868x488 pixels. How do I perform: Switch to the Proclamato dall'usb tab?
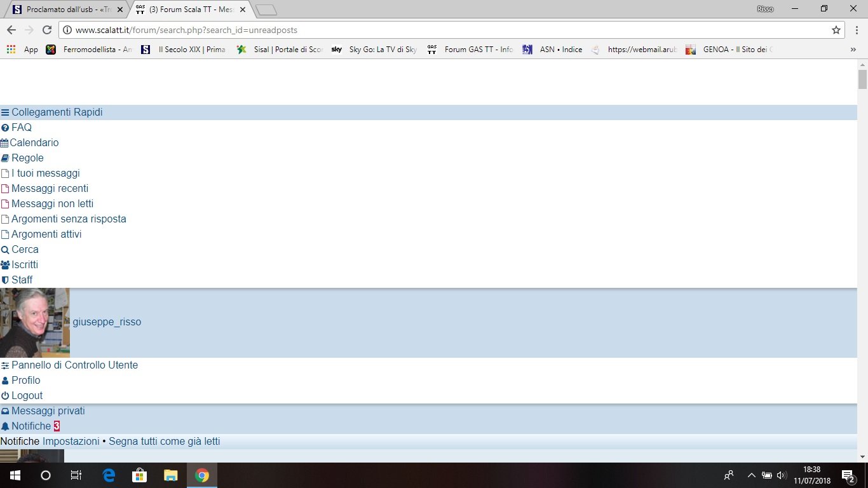pos(67,10)
